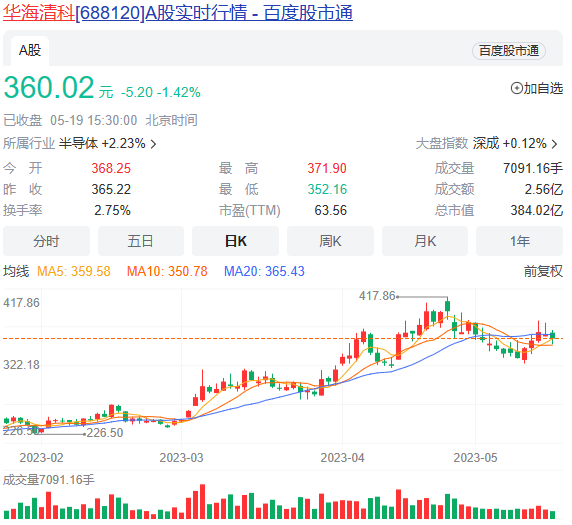Open the 前复权 adjustment option
572x525 pixels.
[543, 271]
